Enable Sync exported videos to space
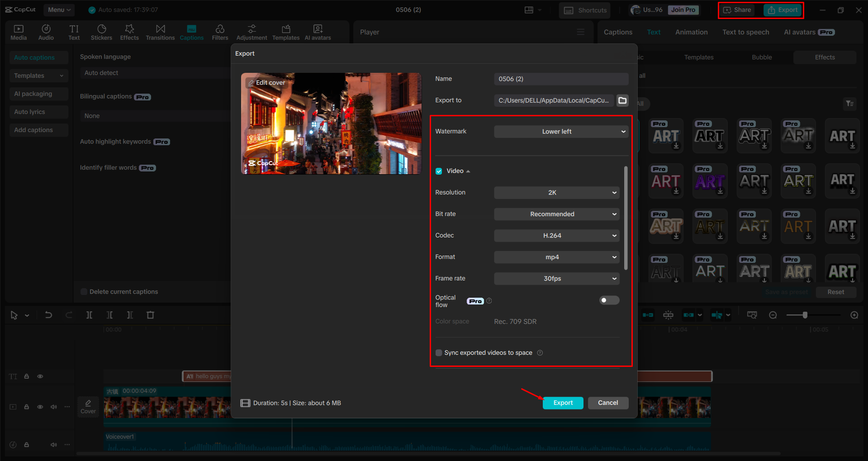The width and height of the screenshot is (868, 461). coord(439,353)
